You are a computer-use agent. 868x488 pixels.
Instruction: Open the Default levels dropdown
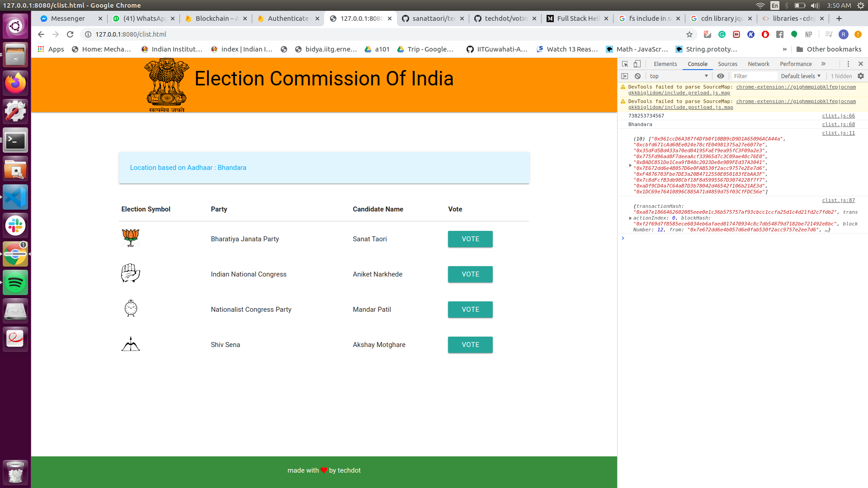pos(800,76)
